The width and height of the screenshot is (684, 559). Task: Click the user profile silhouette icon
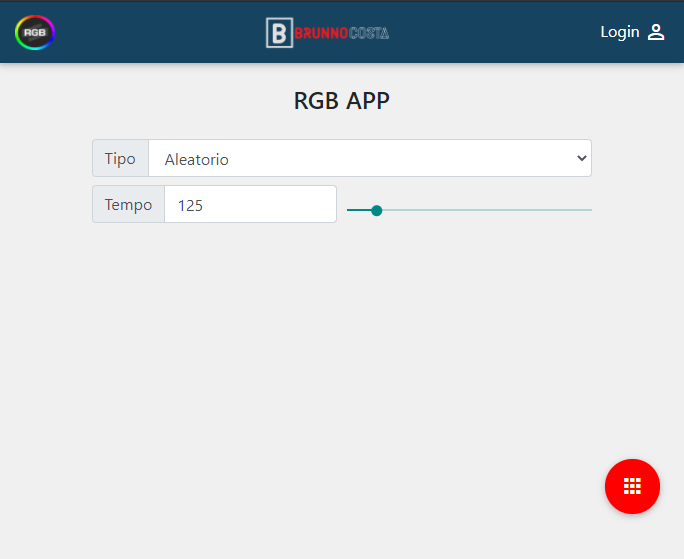[656, 32]
